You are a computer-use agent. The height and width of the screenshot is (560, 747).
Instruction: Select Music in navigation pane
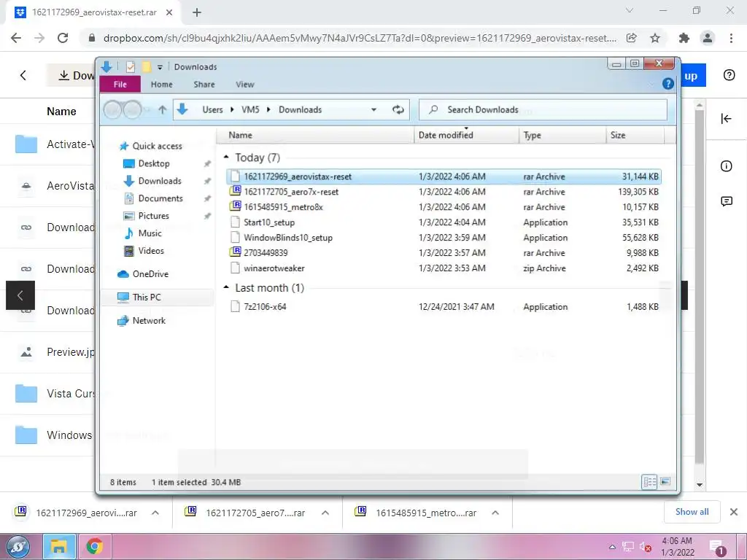click(150, 233)
